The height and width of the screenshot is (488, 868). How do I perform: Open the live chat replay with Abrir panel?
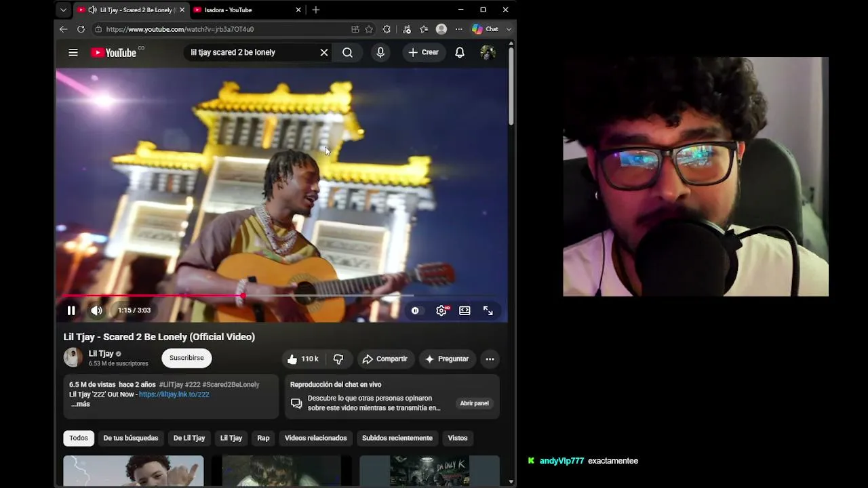point(475,403)
